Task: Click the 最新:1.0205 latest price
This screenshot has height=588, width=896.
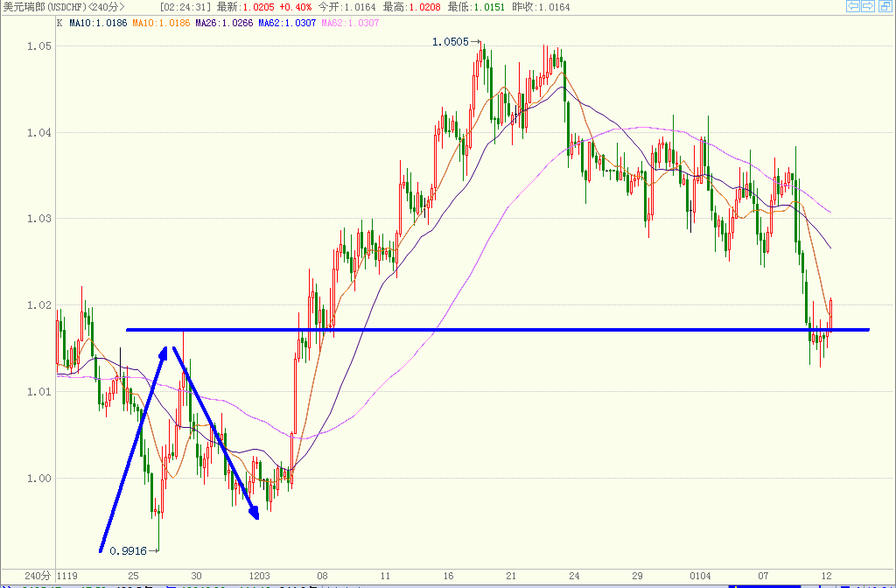Action: [x=246, y=7]
